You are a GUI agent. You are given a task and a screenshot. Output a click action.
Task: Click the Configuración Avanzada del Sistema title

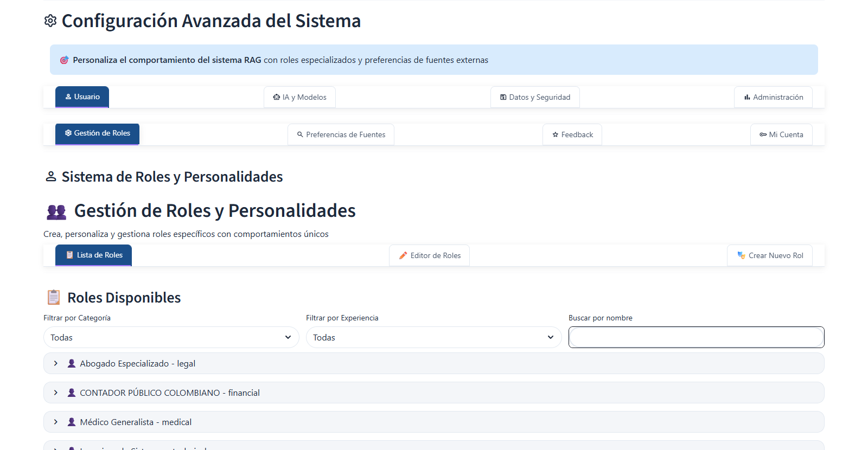[x=211, y=21]
